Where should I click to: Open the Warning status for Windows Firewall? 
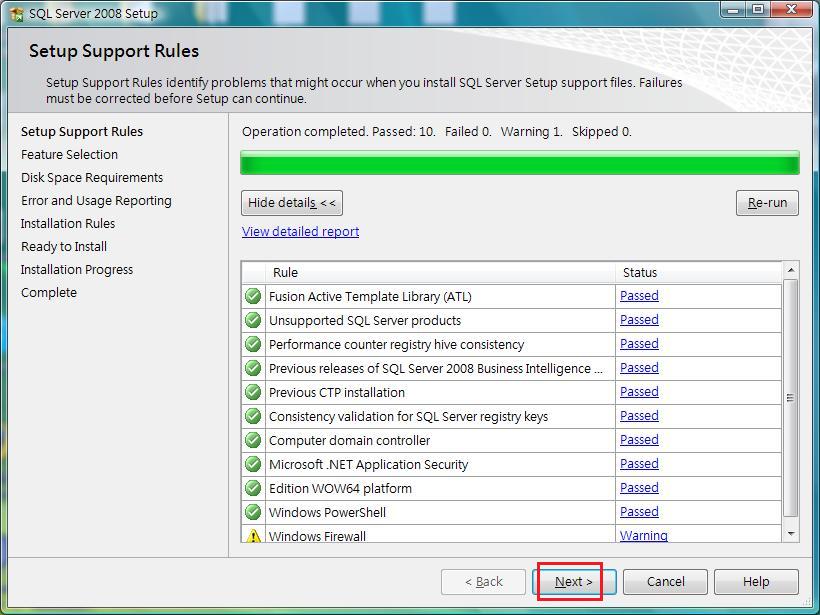coord(644,535)
